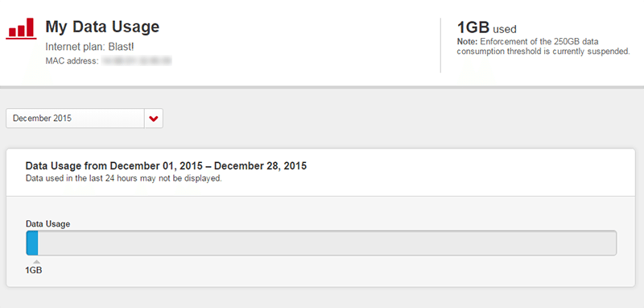Click the last 24 hours disclaimer text
This screenshot has width=644, height=308.
(124, 179)
